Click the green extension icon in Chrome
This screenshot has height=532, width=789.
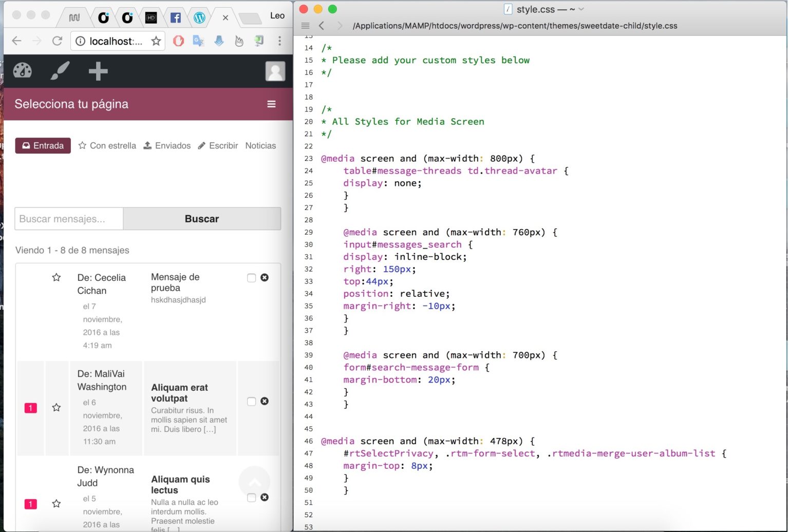259,41
